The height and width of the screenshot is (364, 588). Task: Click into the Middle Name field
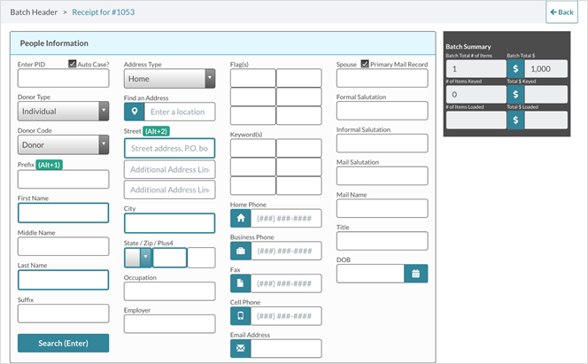pos(64,246)
